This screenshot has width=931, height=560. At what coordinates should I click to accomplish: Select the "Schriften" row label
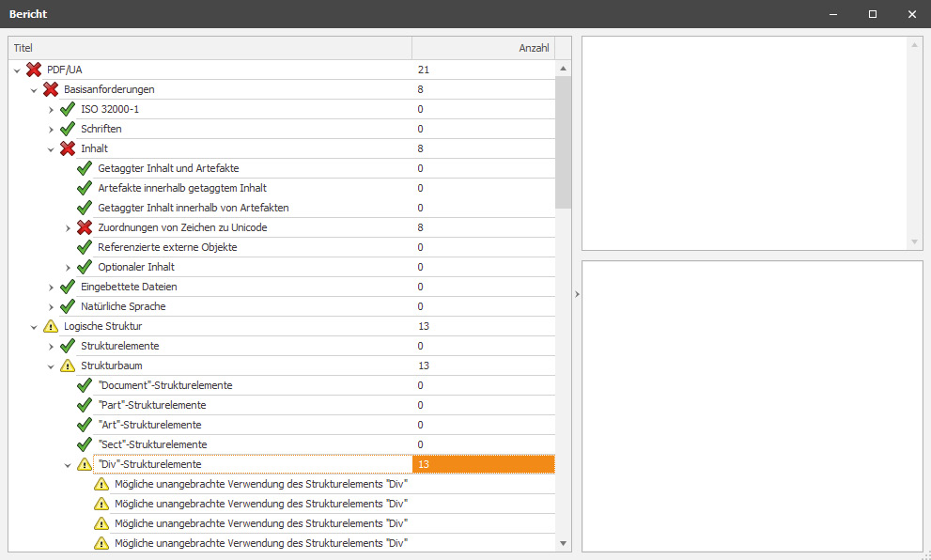click(x=101, y=129)
